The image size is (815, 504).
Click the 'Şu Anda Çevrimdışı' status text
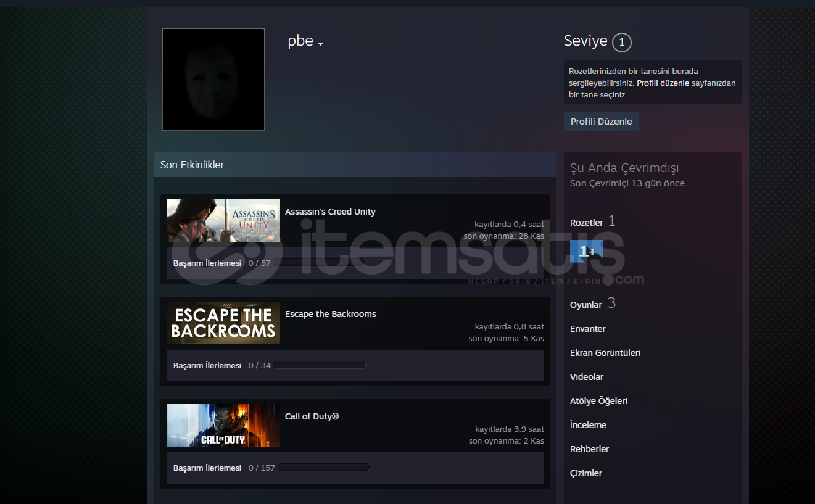(624, 168)
